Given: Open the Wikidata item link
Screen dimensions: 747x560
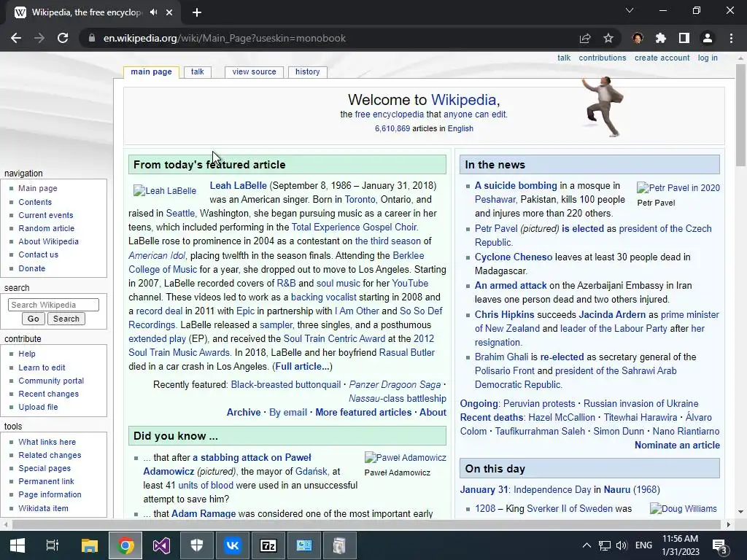Looking at the screenshot, I should point(43,508).
